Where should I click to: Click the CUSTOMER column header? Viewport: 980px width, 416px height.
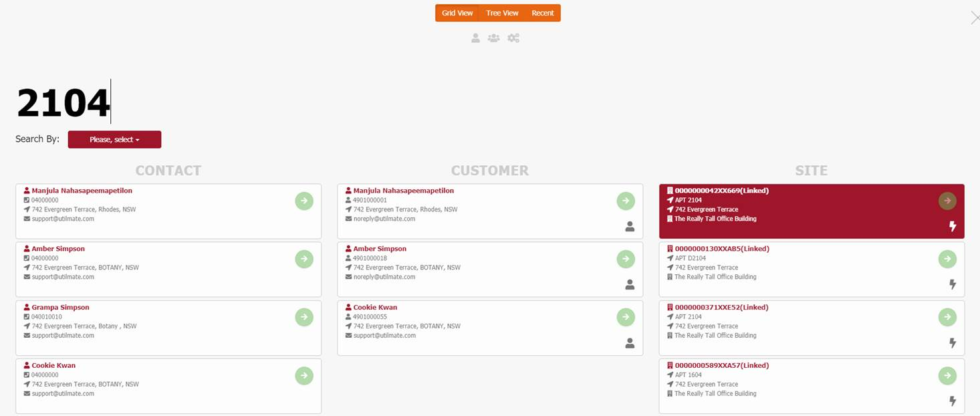pyautogui.click(x=489, y=171)
